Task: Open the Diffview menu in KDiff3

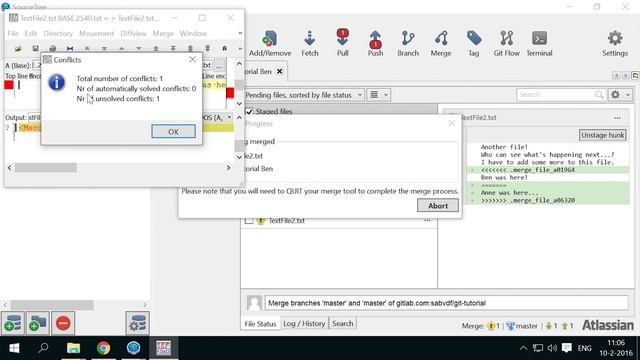Action: (133, 33)
